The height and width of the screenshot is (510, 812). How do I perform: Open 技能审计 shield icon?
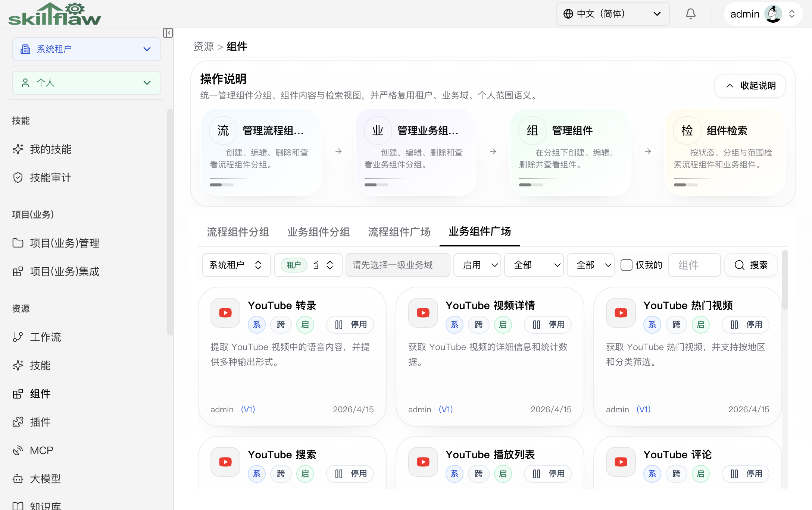(x=18, y=177)
